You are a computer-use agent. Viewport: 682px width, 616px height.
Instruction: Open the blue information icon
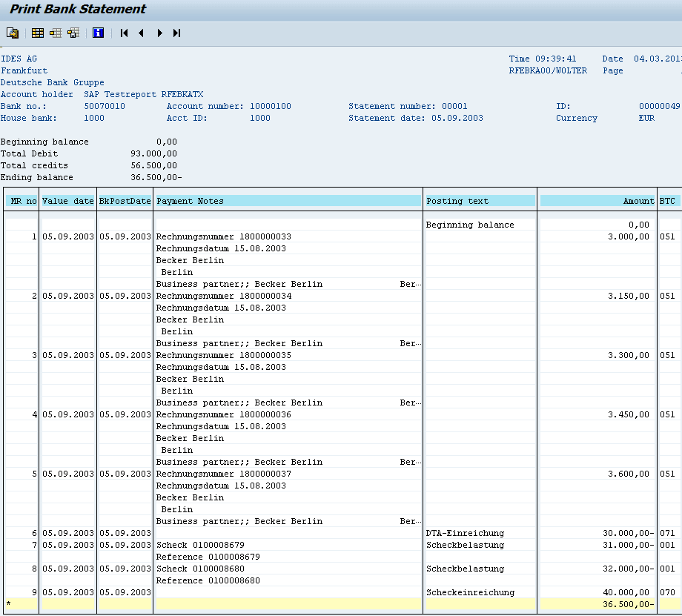coord(98,33)
